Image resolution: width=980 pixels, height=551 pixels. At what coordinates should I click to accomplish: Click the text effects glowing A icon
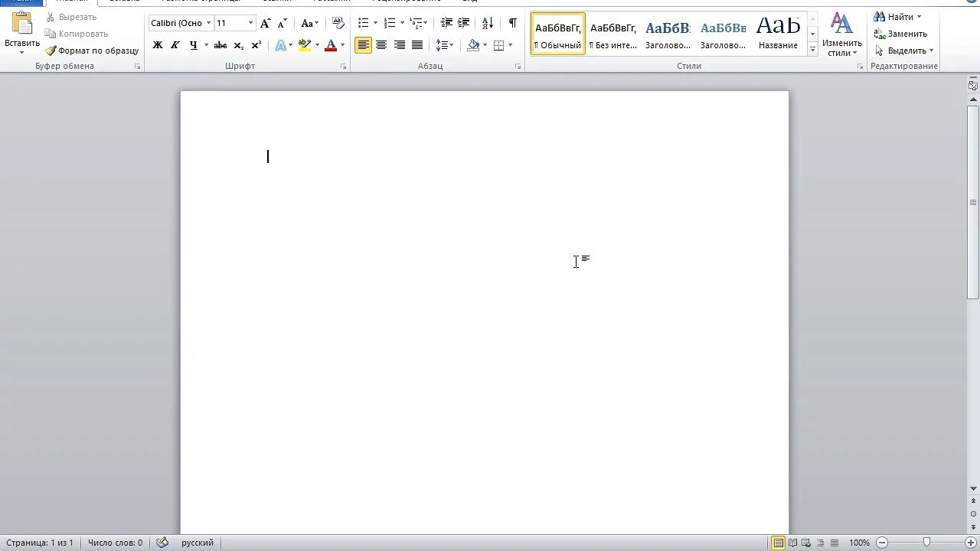point(281,45)
